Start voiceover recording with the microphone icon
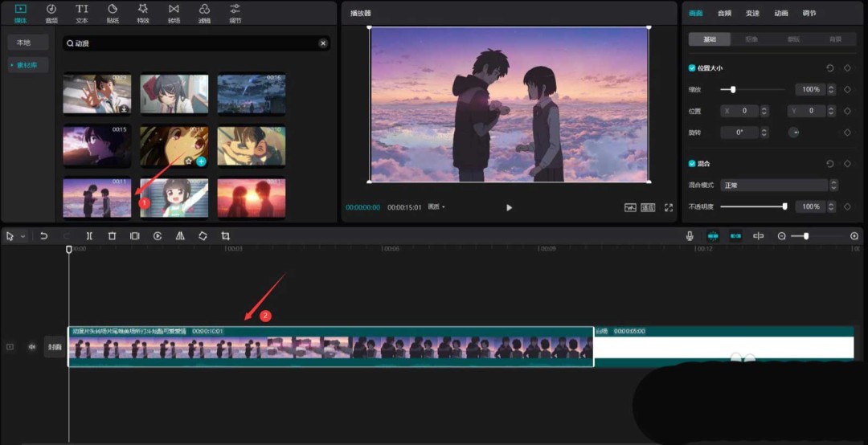This screenshot has width=868, height=445. [690, 236]
